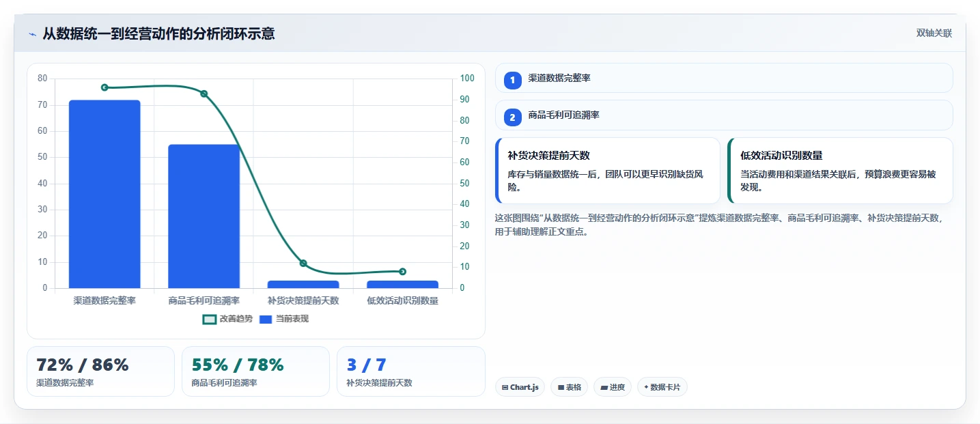Click the 数据卡片 tag chip
This screenshot has height=424, width=980.
tap(662, 387)
